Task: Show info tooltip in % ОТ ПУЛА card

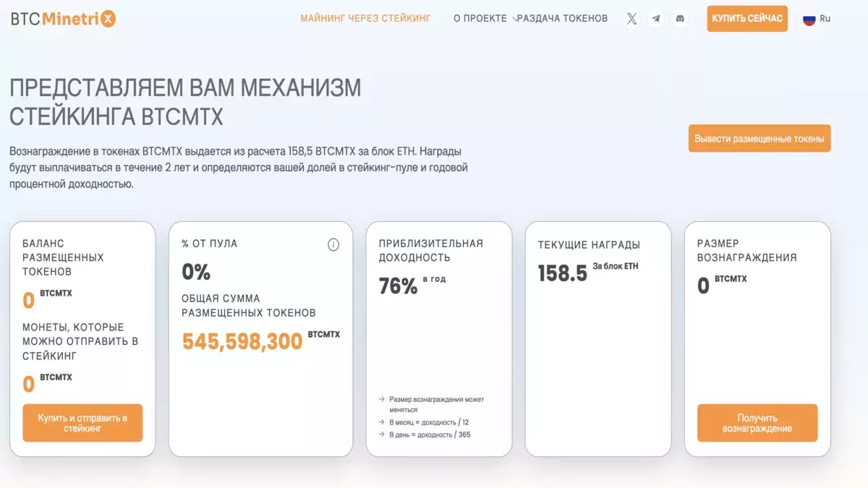Action: click(x=333, y=244)
